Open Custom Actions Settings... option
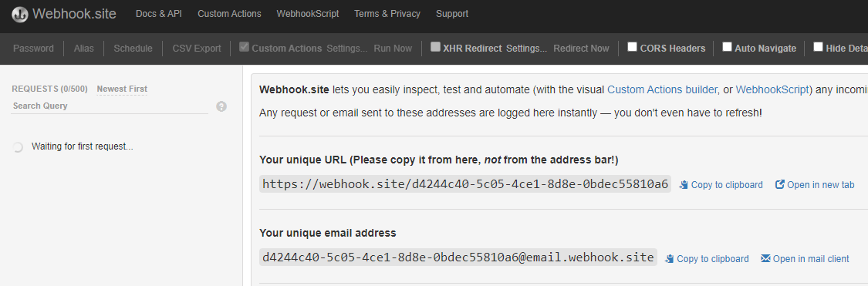 coord(346,48)
